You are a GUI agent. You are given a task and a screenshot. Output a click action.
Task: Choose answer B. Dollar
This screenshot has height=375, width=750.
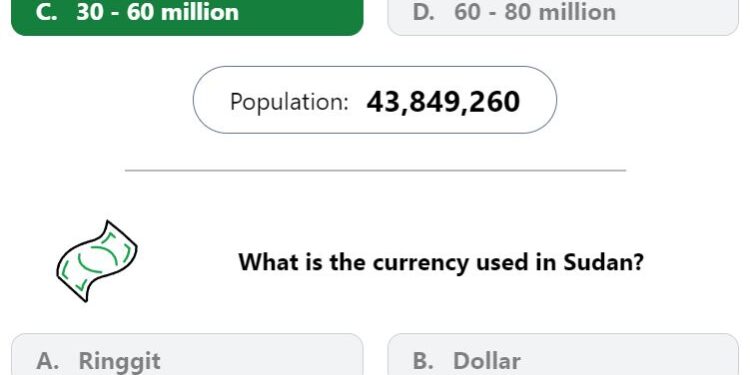[x=563, y=354]
